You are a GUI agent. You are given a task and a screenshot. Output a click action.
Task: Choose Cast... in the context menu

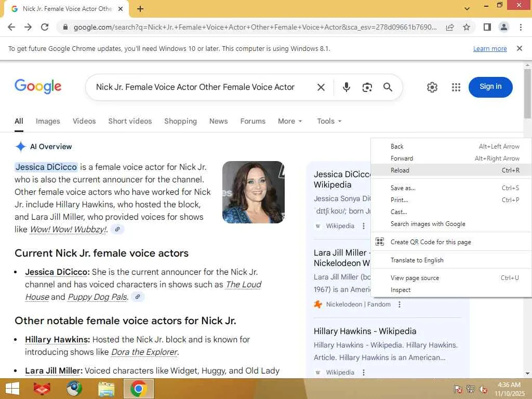451,212
